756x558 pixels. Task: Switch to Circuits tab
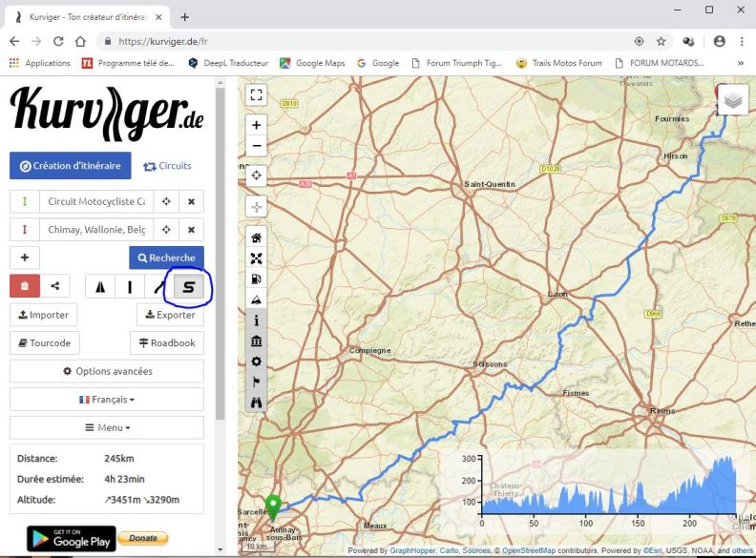167,166
